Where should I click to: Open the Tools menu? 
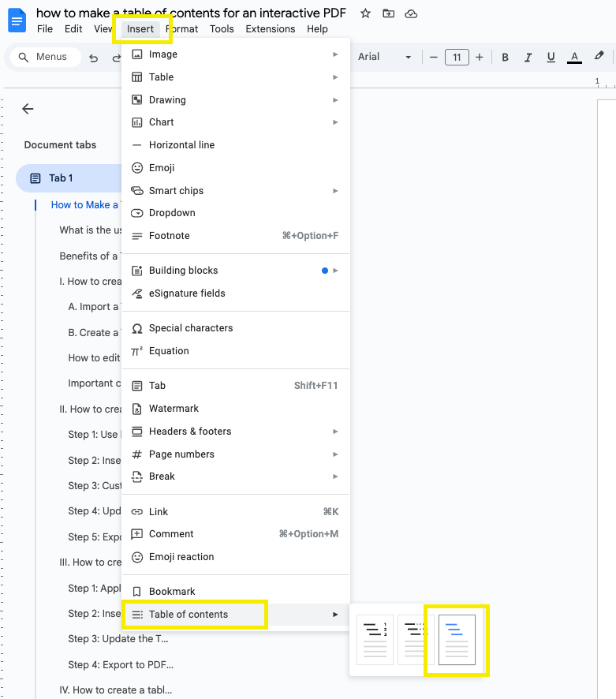pyautogui.click(x=222, y=29)
